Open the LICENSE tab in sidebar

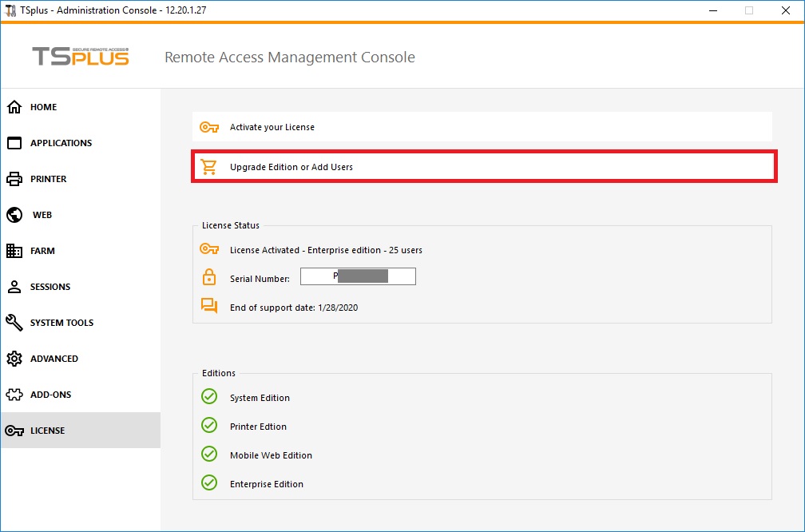[48, 431]
